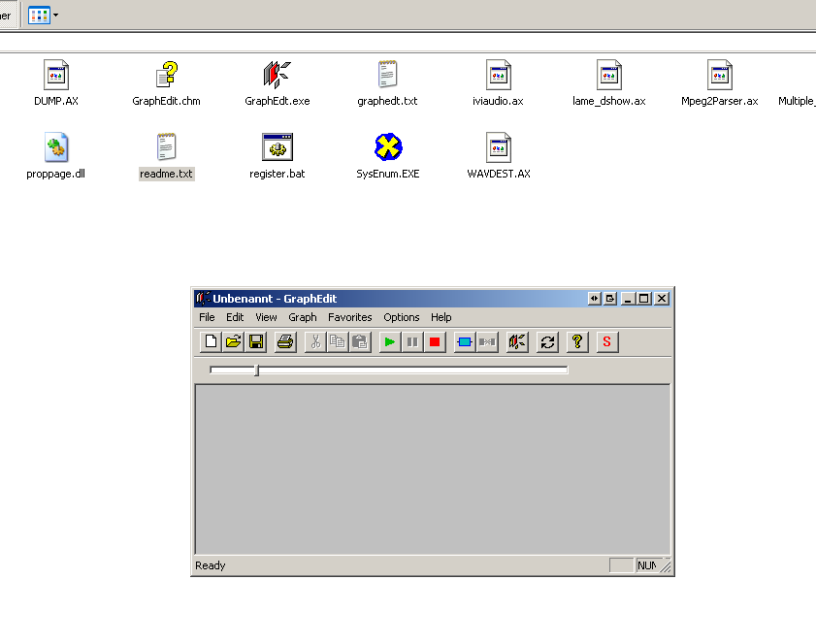The width and height of the screenshot is (816, 644).
Task: Open the Options menu
Action: [401, 317]
